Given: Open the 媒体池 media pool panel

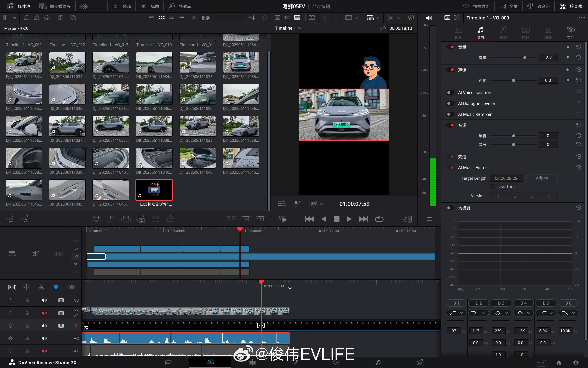Looking at the screenshot, I should [18, 6].
